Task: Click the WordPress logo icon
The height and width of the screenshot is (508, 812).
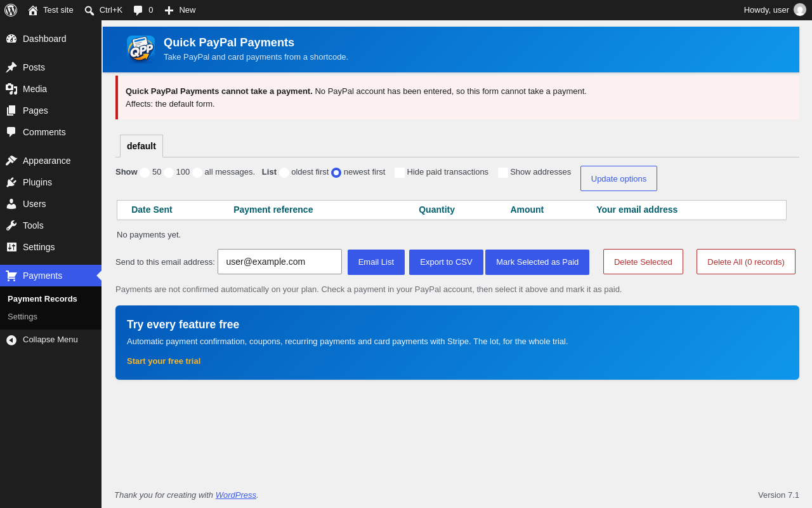Action: (11, 10)
